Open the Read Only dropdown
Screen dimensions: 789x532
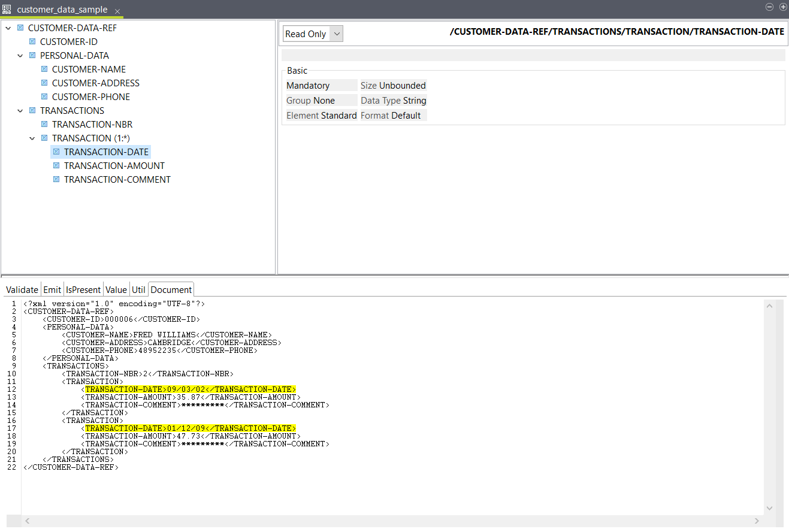(x=313, y=34)
